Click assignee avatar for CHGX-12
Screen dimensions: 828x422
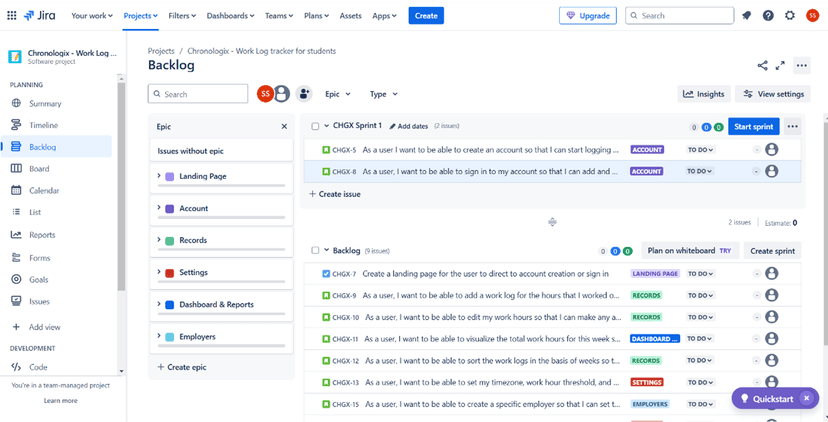pos(771,360)
